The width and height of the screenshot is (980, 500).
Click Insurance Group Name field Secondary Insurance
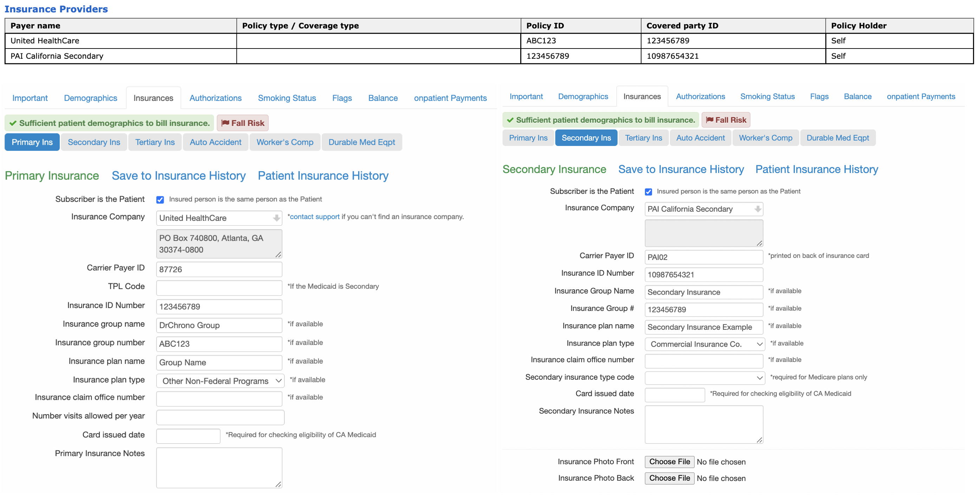click(x=704, y=292)
